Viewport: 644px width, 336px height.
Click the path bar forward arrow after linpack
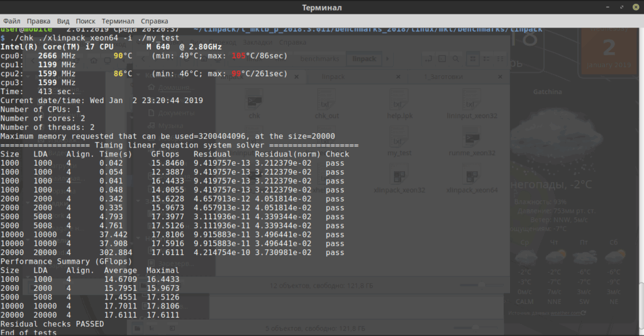[x=387, y=58]
